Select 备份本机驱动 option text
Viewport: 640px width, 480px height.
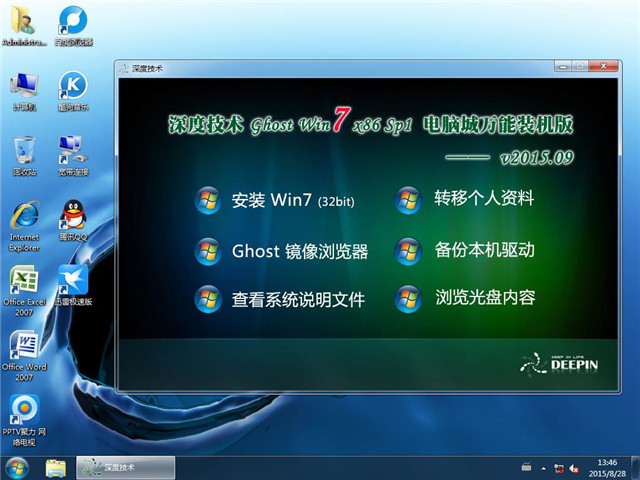484,249
